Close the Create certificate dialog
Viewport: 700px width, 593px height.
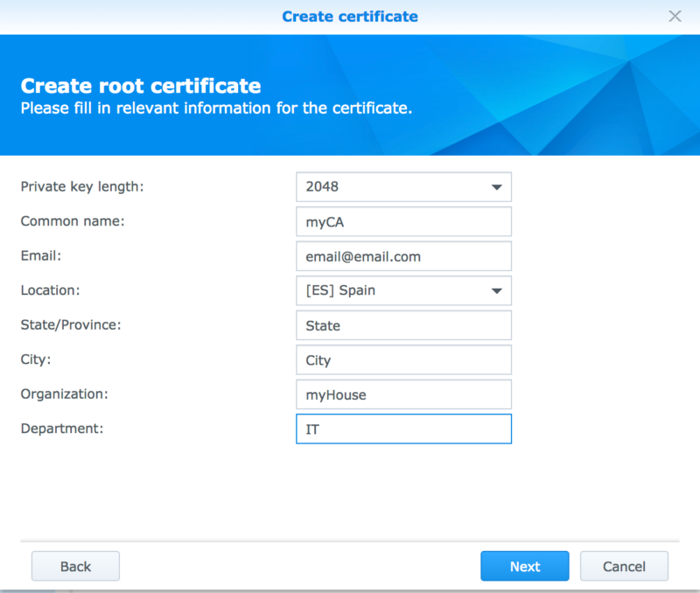point(675,17)
